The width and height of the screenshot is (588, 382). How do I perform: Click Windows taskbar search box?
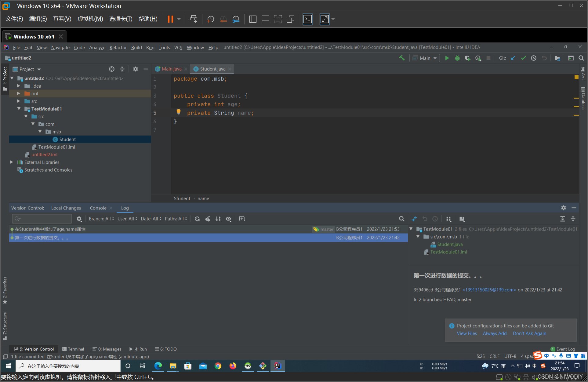point(68,366)
